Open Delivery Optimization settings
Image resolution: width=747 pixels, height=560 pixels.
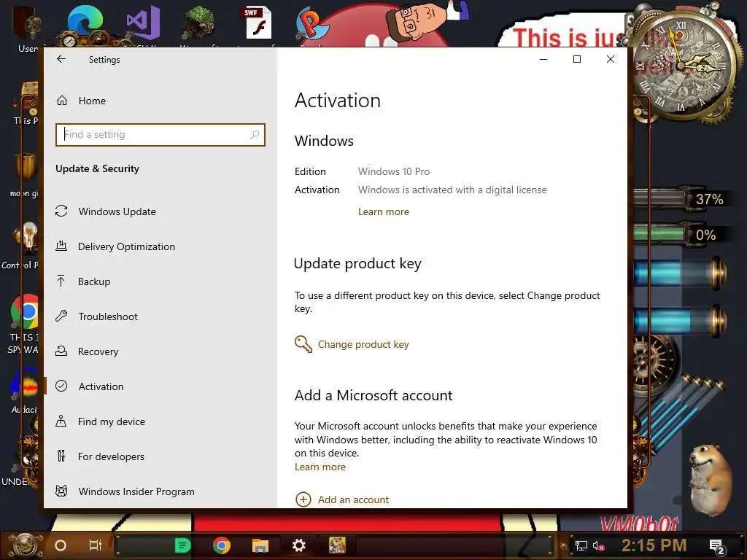(x=160, y=246)
